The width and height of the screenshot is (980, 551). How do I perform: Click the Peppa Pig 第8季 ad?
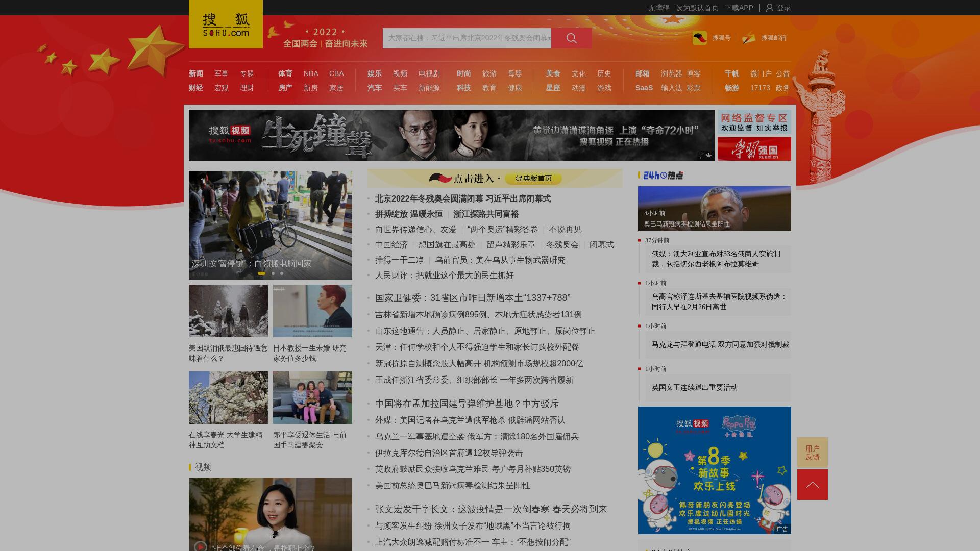coord(715,470)
